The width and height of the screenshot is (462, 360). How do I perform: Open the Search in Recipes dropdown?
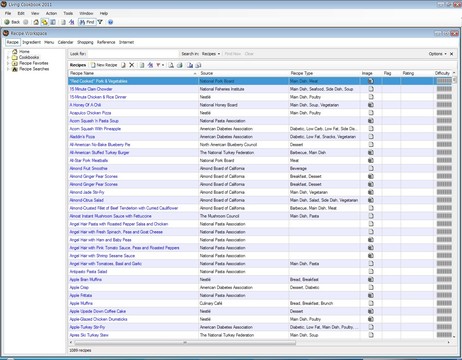[211, 54]
